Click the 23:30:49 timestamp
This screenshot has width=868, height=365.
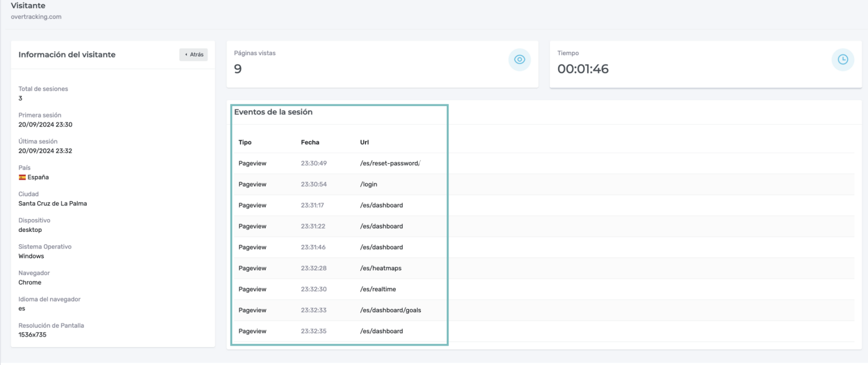coord(314,163)
